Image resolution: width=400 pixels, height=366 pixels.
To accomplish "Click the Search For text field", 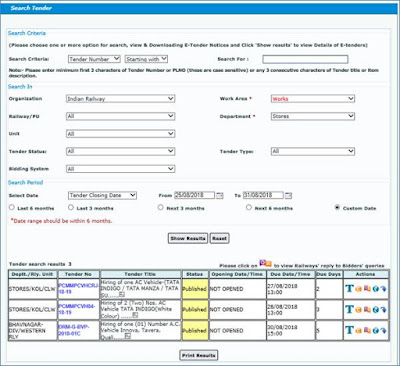I will pos(305,59).
